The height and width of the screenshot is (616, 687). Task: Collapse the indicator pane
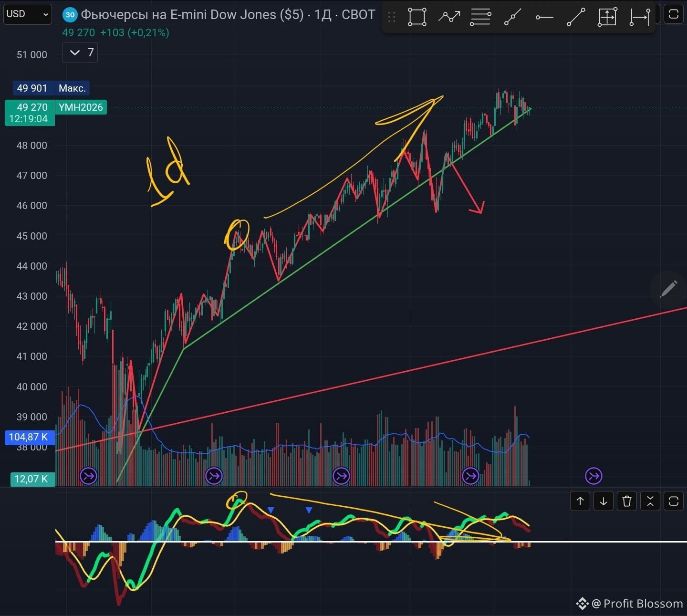pos(650,501)
